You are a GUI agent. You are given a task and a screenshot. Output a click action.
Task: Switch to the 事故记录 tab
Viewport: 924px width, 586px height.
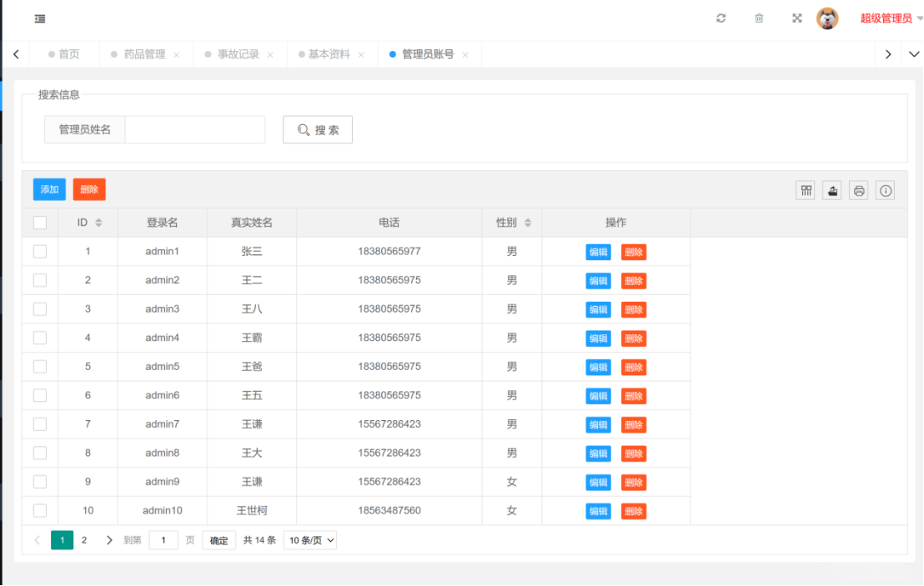click(238, 54)
